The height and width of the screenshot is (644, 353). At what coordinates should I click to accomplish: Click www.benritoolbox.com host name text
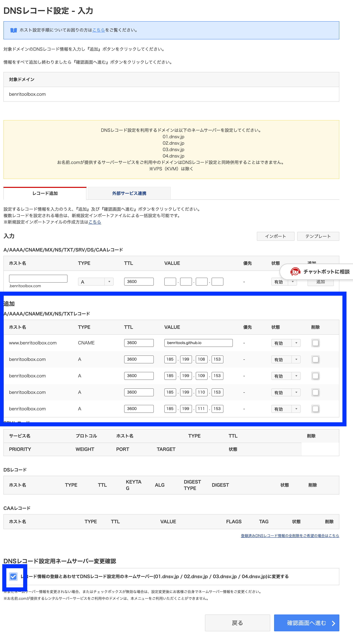coord(33,343)
